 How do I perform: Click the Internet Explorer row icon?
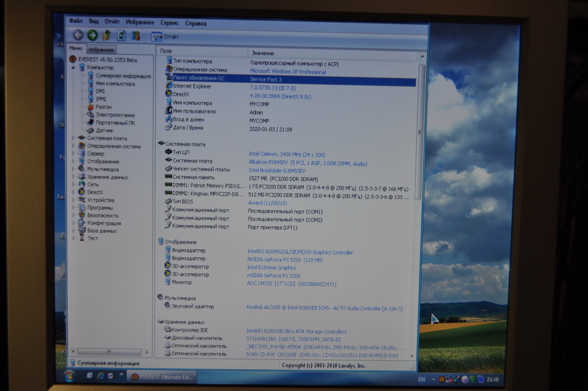169,85
